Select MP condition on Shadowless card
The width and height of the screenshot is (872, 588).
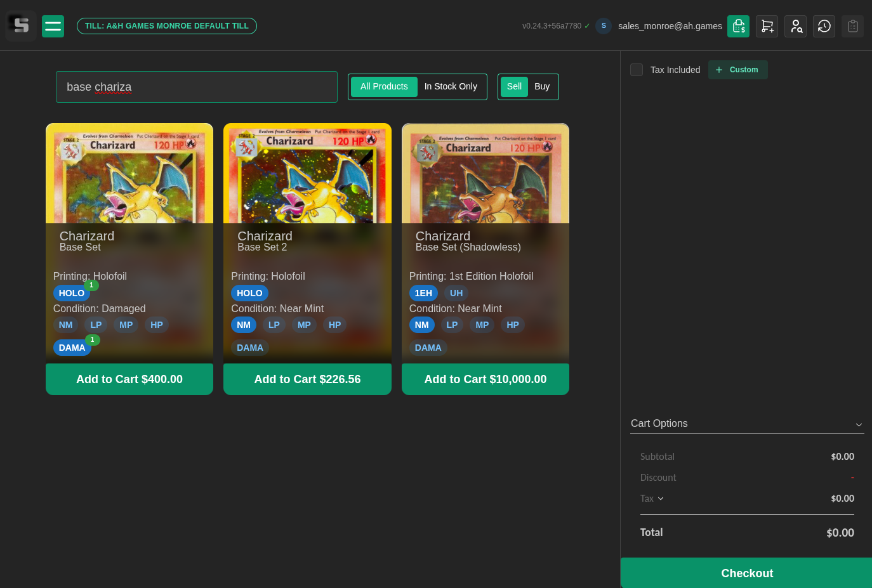pos(482,325)
